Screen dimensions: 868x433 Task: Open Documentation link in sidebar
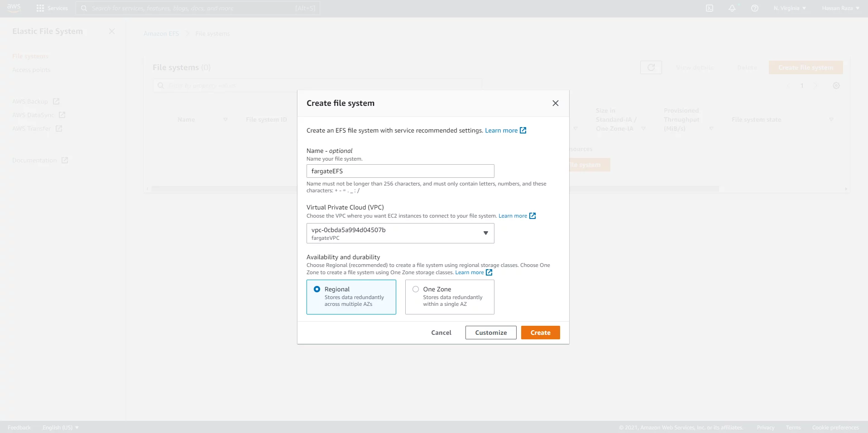[x=40, y=160]
